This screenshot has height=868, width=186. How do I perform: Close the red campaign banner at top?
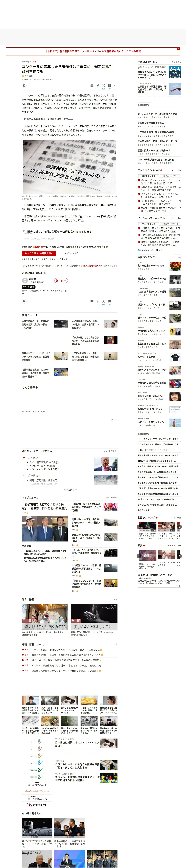(178, 49)
